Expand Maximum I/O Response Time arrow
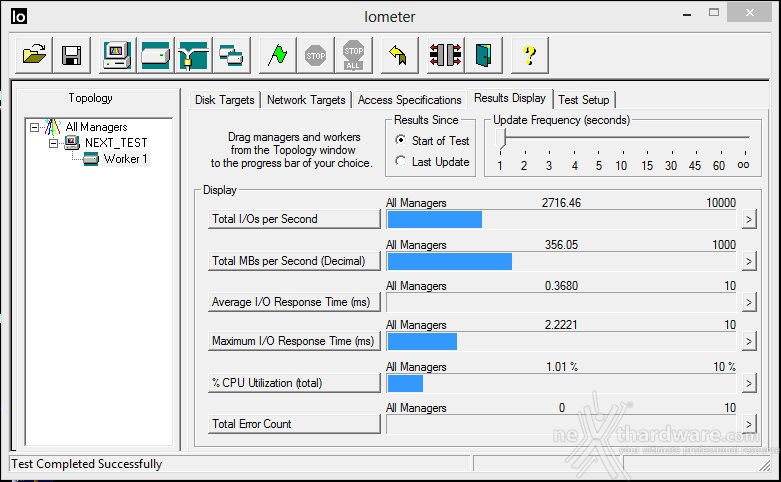The width and height of the screenshot is (781, 482). point(749,341)
